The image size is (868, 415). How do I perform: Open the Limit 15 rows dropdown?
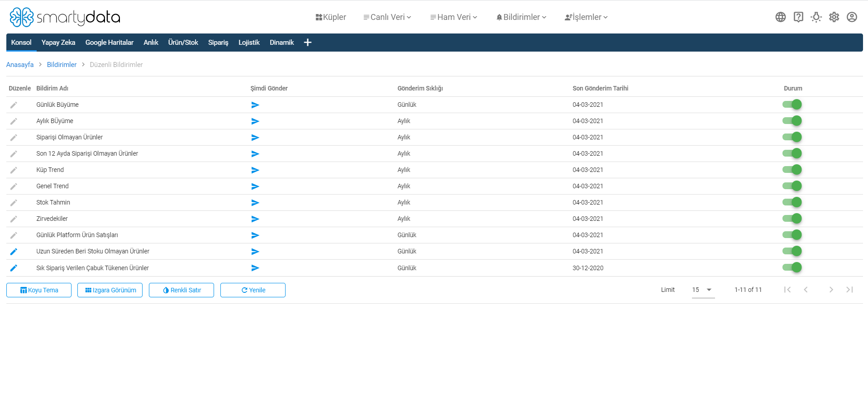click(x=703, y=290)
